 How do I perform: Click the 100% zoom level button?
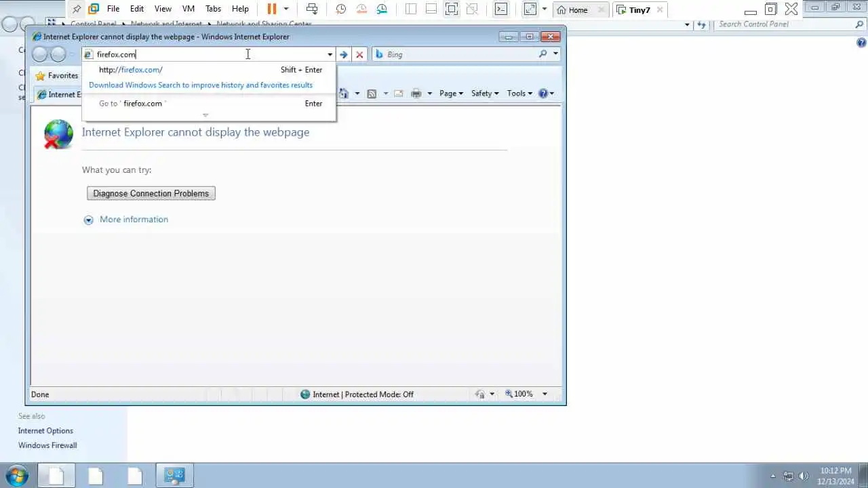[519, 394]
